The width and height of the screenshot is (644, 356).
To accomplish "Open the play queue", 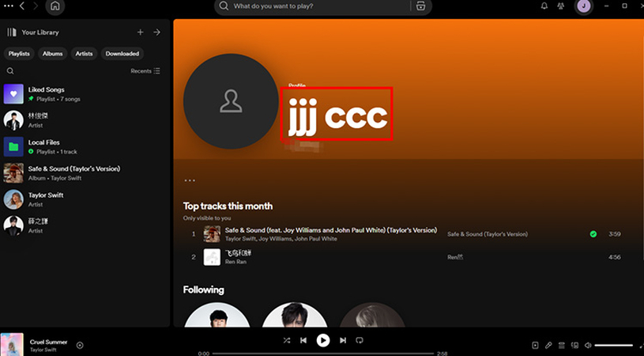I will pyautogui.click(x=562, y=345).
